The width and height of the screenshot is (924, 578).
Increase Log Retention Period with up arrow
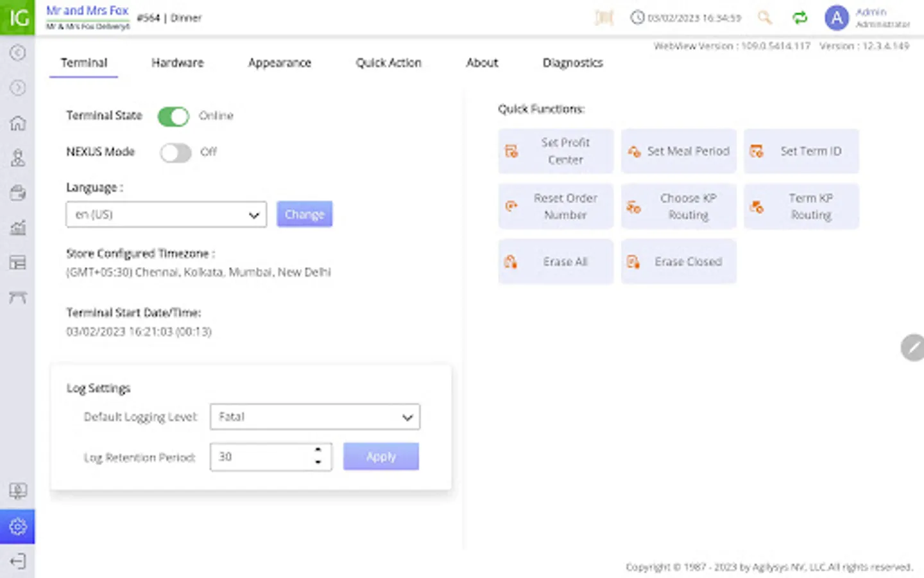coord(318,450)
